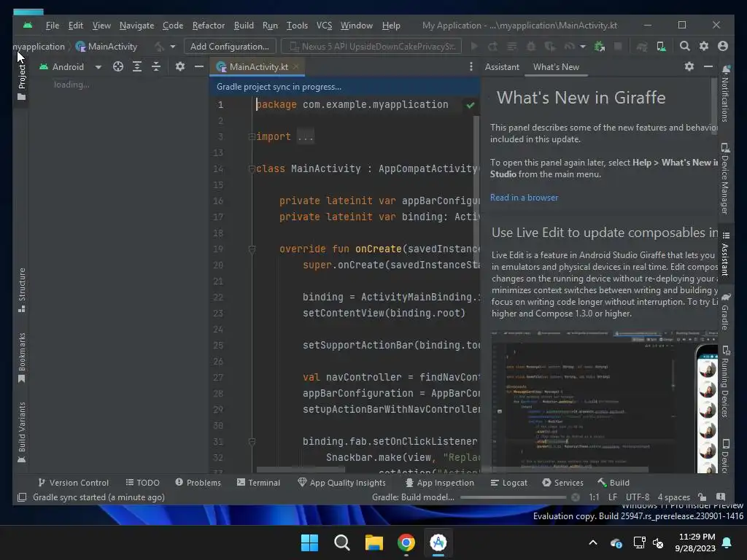
Task: Cancel the Gradle build progress
Action: pyautogui.click(x=576, y=497)
